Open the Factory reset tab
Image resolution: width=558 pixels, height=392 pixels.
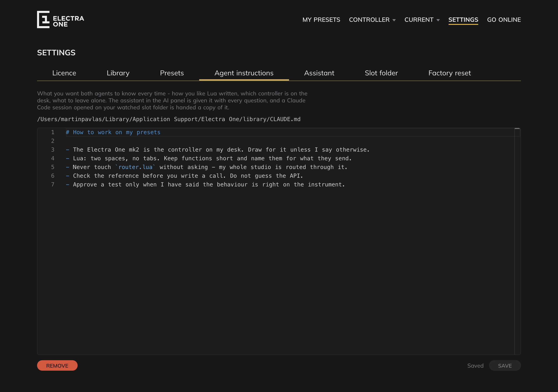click(450, 73)
